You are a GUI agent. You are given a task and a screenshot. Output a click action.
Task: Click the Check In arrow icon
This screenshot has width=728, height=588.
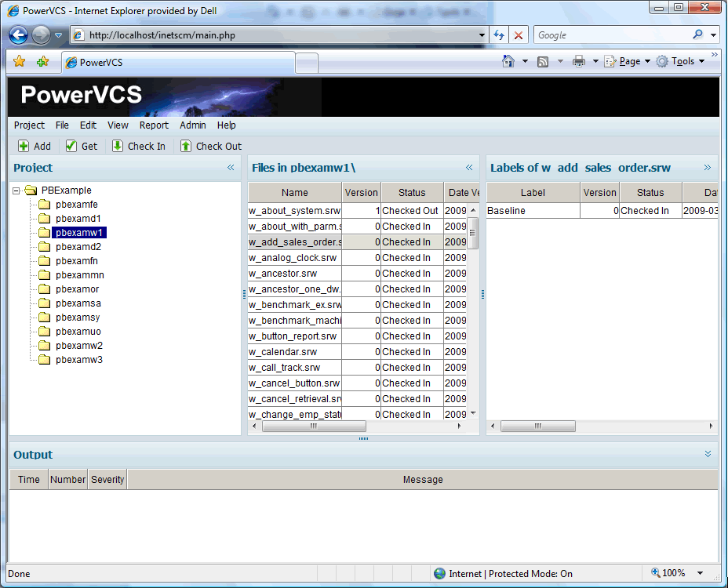click(118, 146)
